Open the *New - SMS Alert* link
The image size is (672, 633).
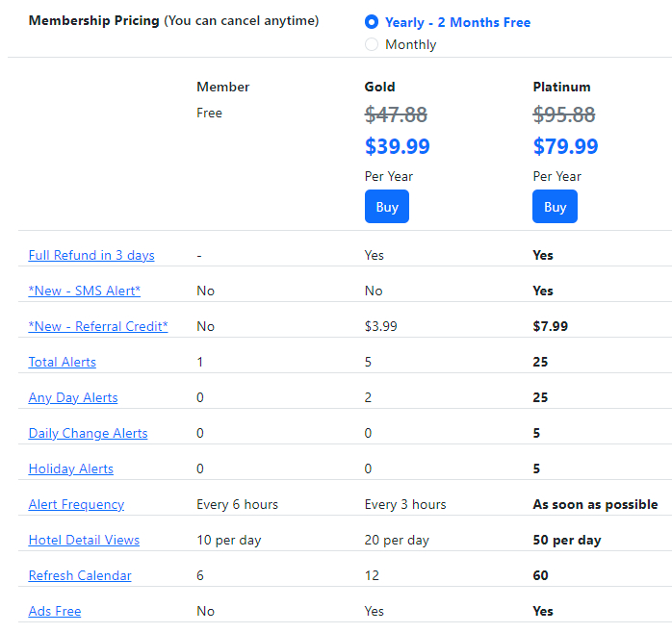click(84, 291)
